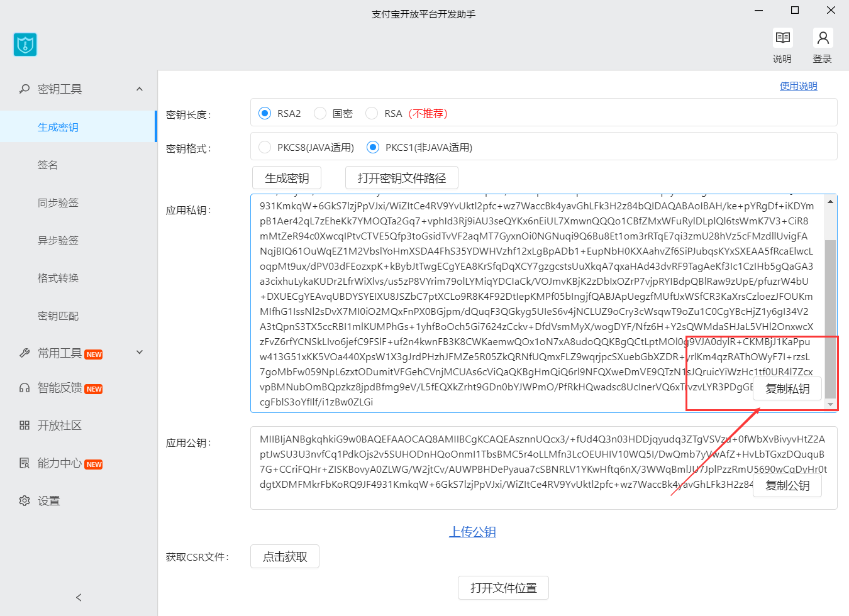Click the 点击获取 CSR button

click(x=285, y=556)
